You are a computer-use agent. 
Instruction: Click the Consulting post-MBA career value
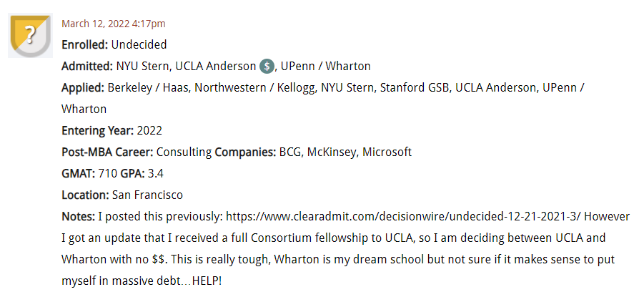pos(184,152)
